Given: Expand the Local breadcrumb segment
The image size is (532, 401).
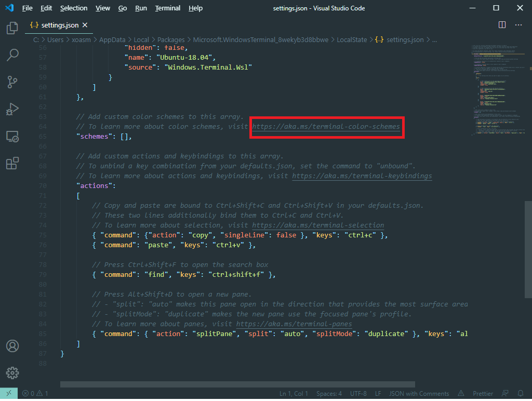Looking at the screenshot, I should [x=141, y=39].
